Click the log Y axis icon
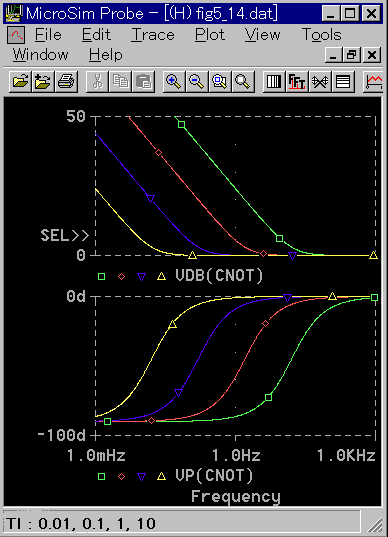Image resolution: width=388 pixels, height=537 pixels. click(x=343, y=82)
